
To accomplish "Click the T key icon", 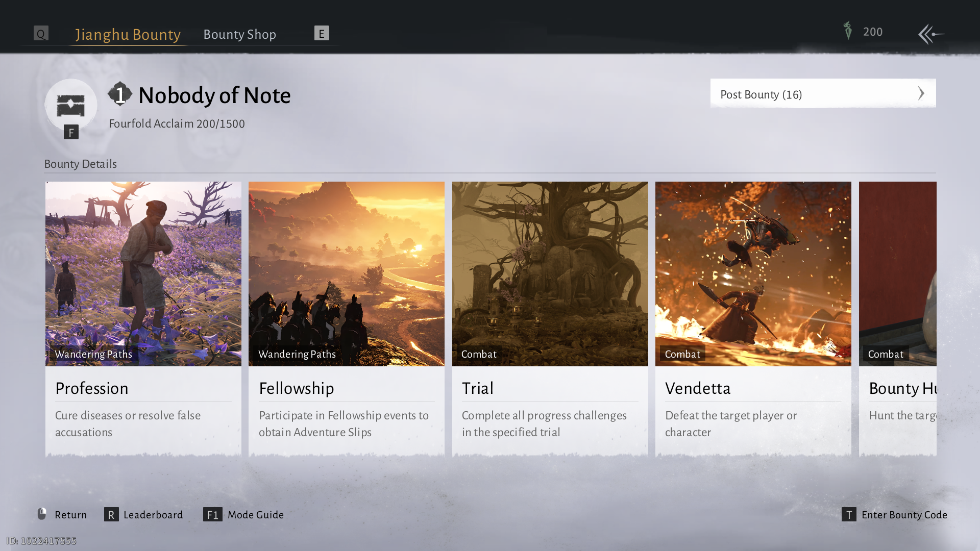I will [848, 514].
